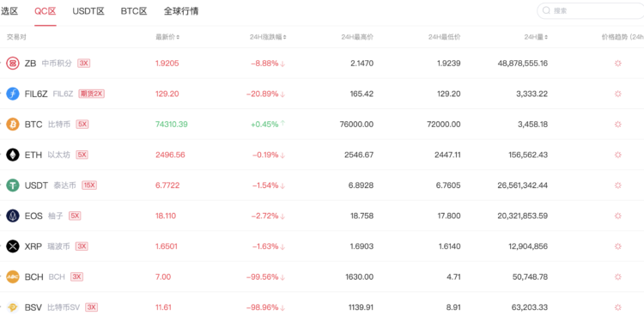Click ZB latest price 1.9205
The height and width of the screenshot is (322, 644).
(x=167, y=64)
